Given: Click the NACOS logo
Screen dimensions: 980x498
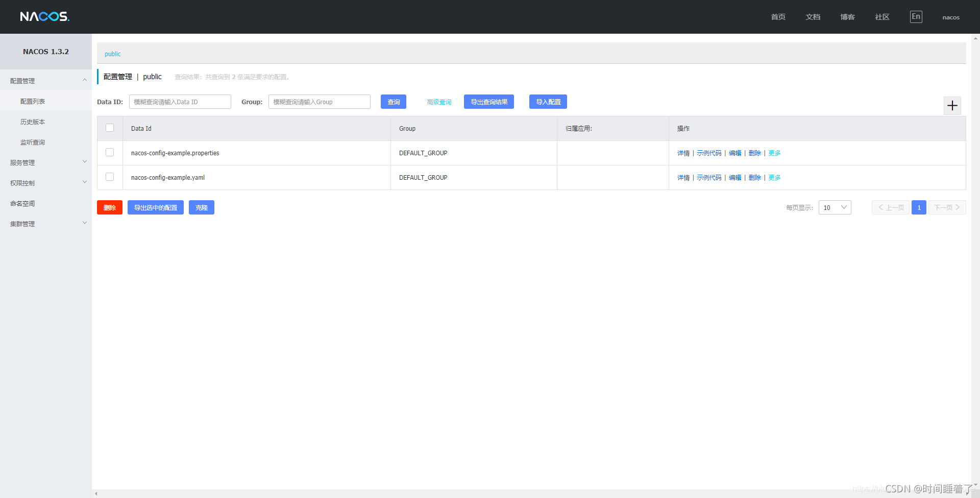Looking at the screenshot, I should click(x=45, y=17).
